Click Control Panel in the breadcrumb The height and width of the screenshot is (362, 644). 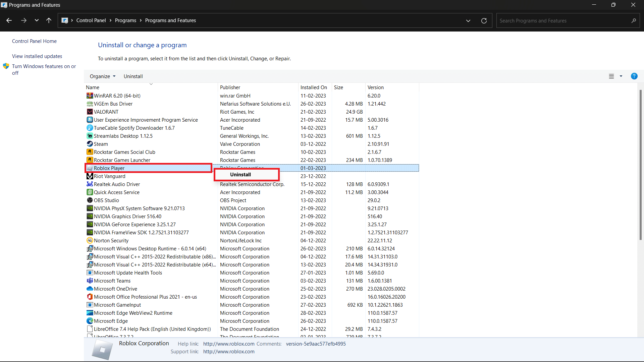coord(91,20)
